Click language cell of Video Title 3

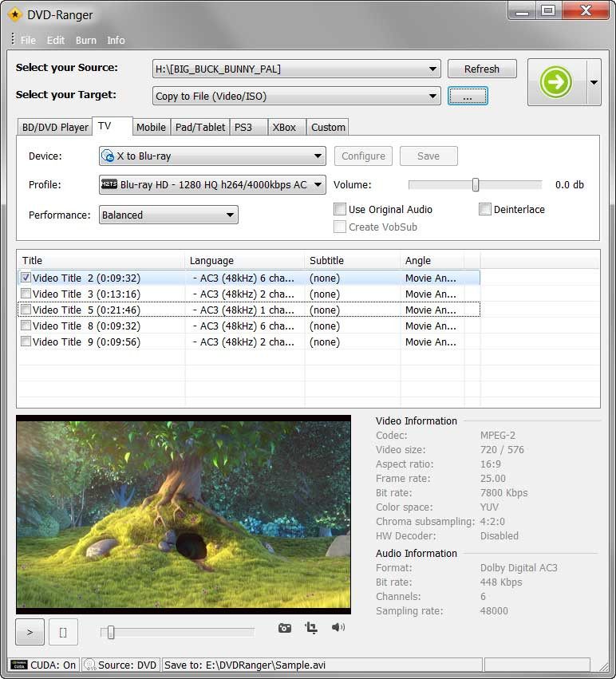(x=243, y=294)
